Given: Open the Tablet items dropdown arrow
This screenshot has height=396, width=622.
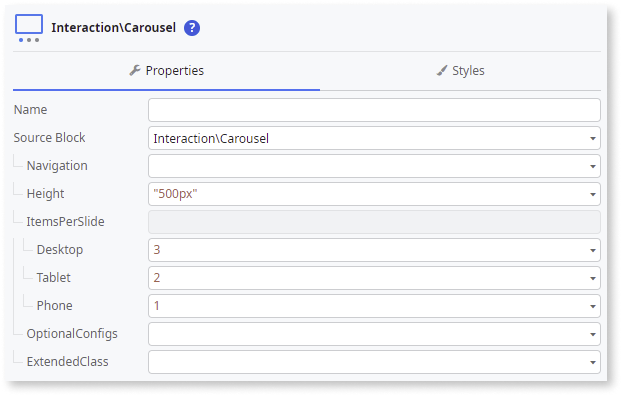Looking at the screenshot, I should [593, 278].
